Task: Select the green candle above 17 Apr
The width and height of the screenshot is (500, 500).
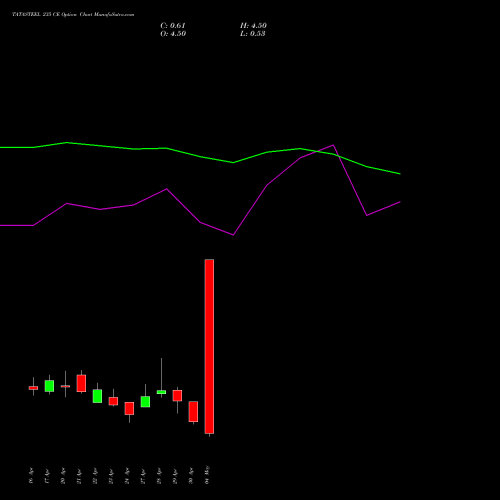Action: point(49,386)
